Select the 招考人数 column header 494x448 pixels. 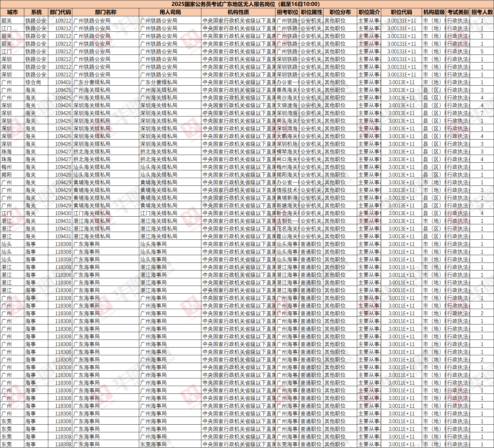point(482,12)
